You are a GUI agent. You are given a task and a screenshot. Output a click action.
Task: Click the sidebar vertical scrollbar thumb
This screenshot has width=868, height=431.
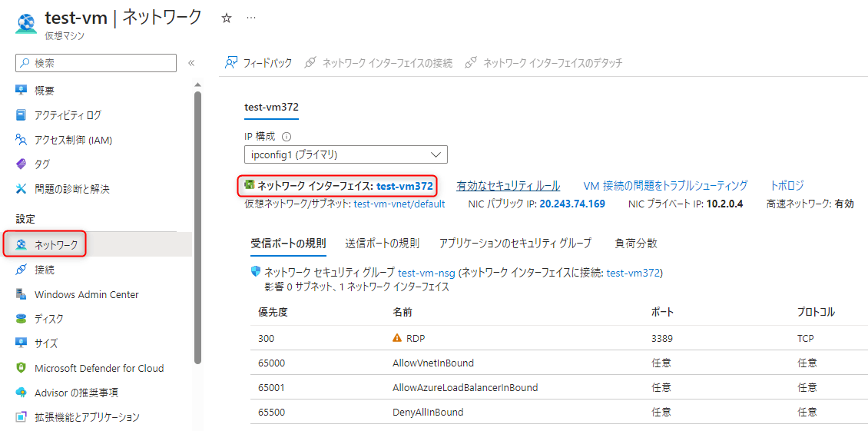[197, 227]
